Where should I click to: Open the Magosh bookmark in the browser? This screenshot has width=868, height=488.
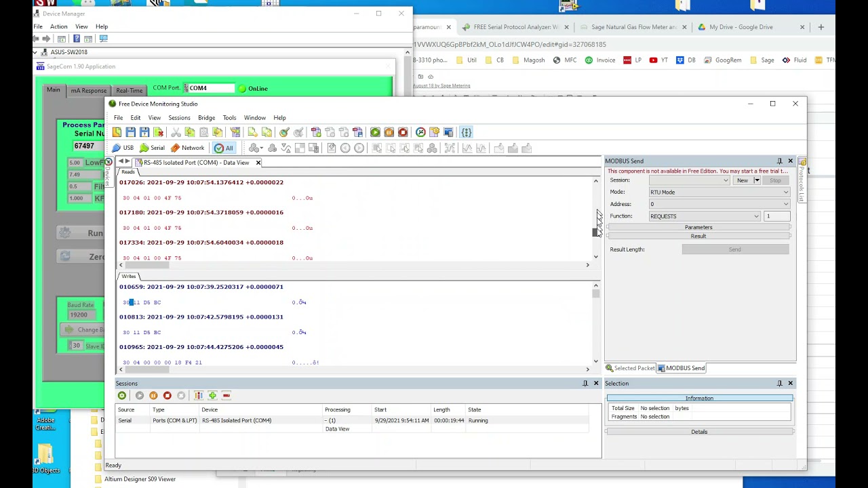(528, 60)
